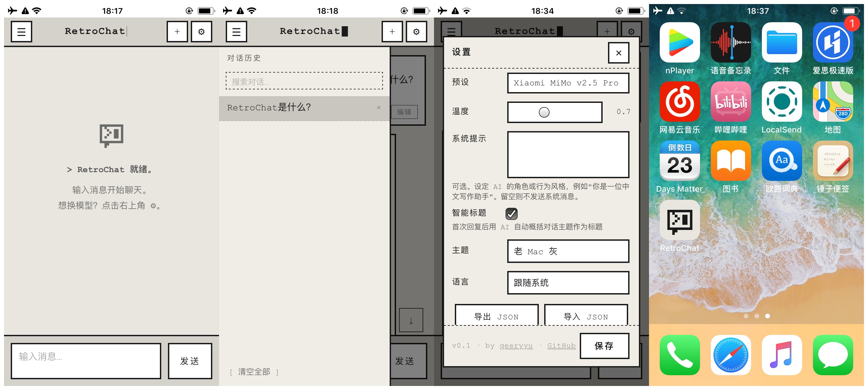Image resolution: width=868 pixels, height=390 pixels.
Task: Open Safari in the dock
Action: tap(731, 355)
